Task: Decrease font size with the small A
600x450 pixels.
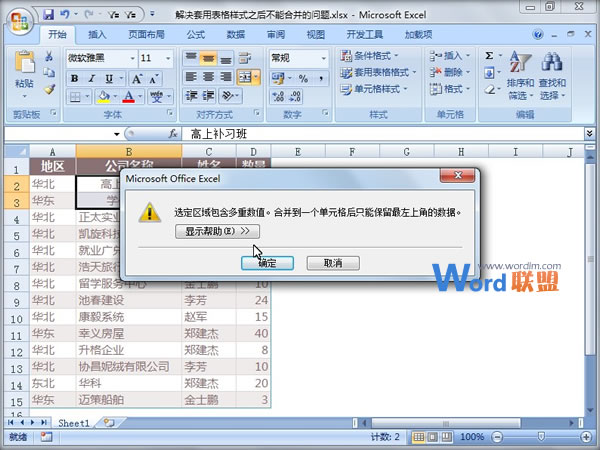Action: (153, 79)
